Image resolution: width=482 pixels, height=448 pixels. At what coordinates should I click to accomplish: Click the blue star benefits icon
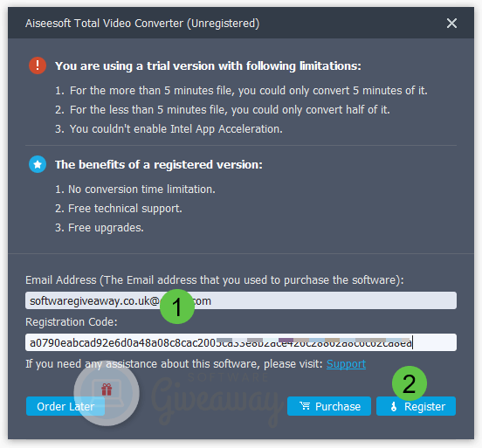click(38, 164)
